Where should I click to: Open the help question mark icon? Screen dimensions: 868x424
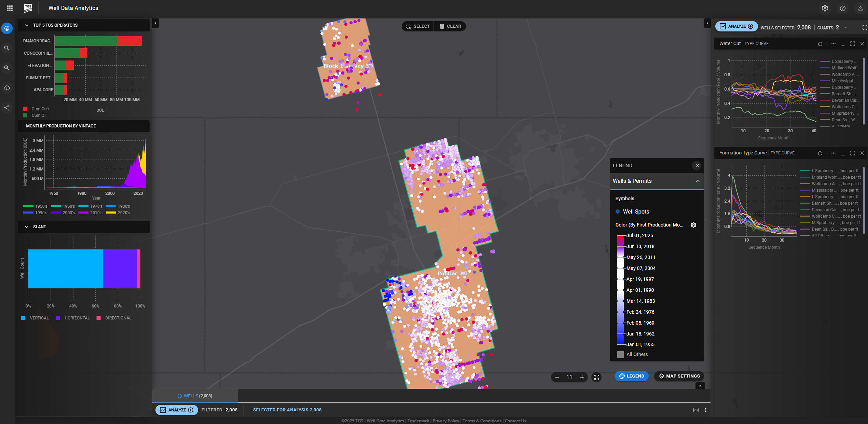point(842,8)
